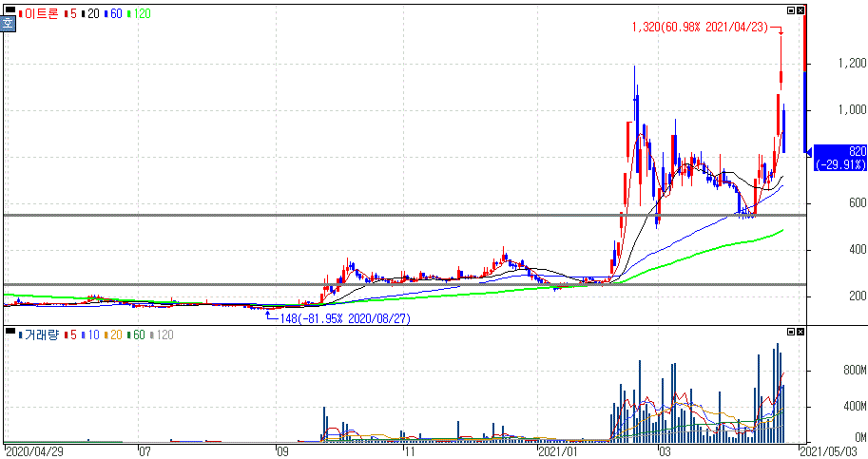The height and width of the screenshot is (459, 868).
Task: Close the price chart panel
Action: coord(800,10)
